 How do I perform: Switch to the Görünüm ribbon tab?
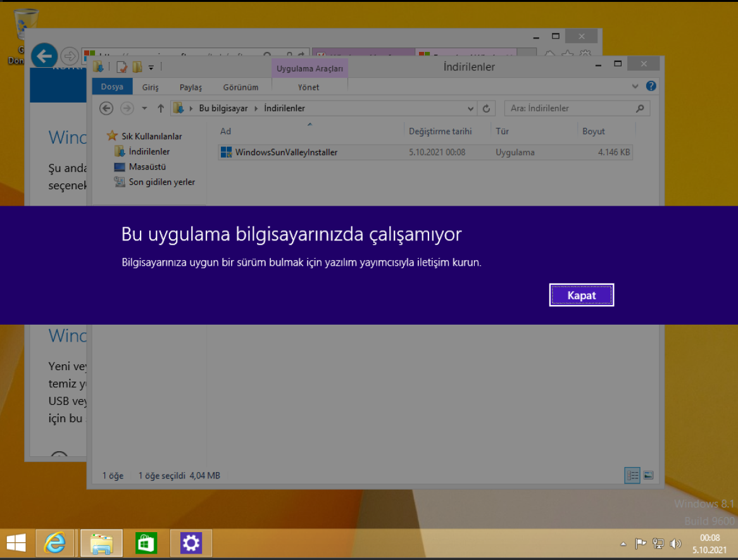click(241, 87)
